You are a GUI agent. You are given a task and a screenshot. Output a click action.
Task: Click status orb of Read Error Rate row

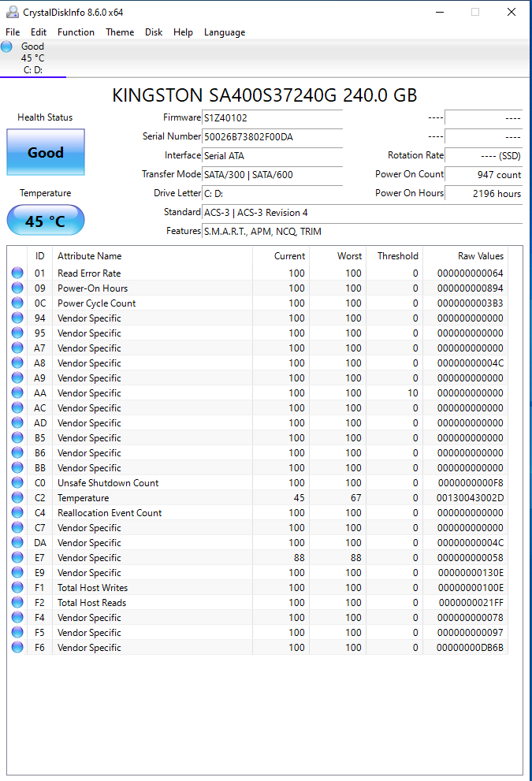pos(17,273)
